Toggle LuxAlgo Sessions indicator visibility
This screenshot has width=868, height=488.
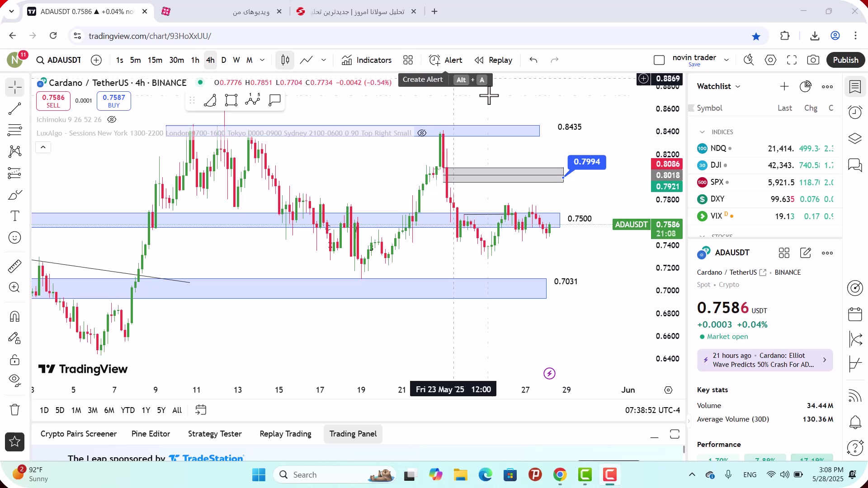click(x=422, y=133)
